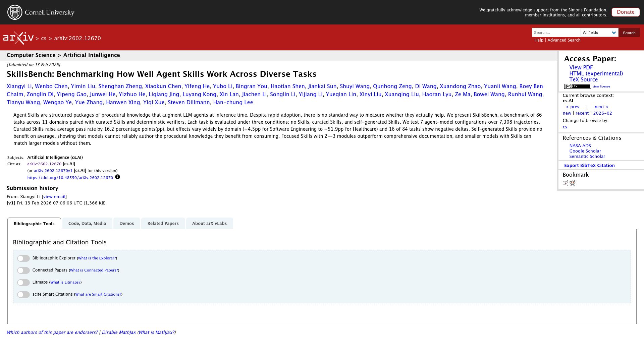This screenshot has width=644, height=362.
Task: Click the DOI info icon
Action: click(117, 177)
